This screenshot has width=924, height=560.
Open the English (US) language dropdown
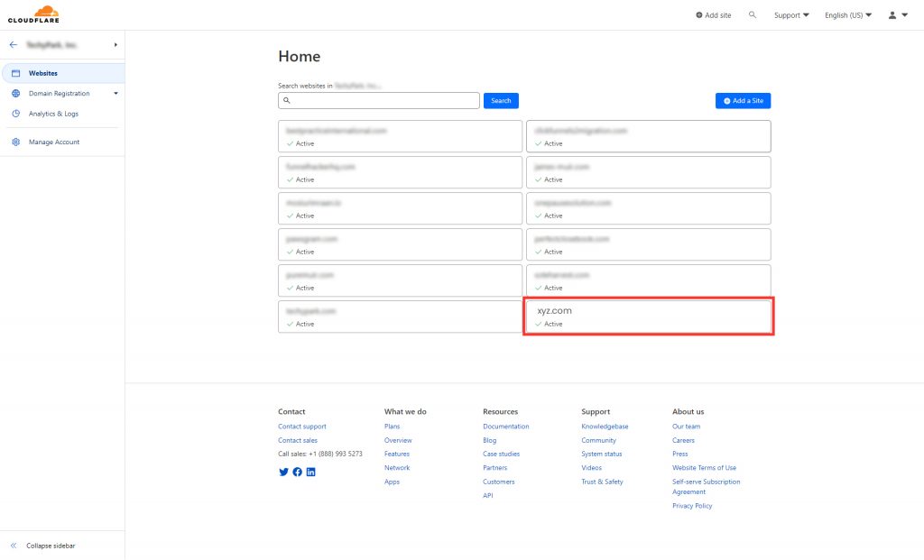click(846, 14)
